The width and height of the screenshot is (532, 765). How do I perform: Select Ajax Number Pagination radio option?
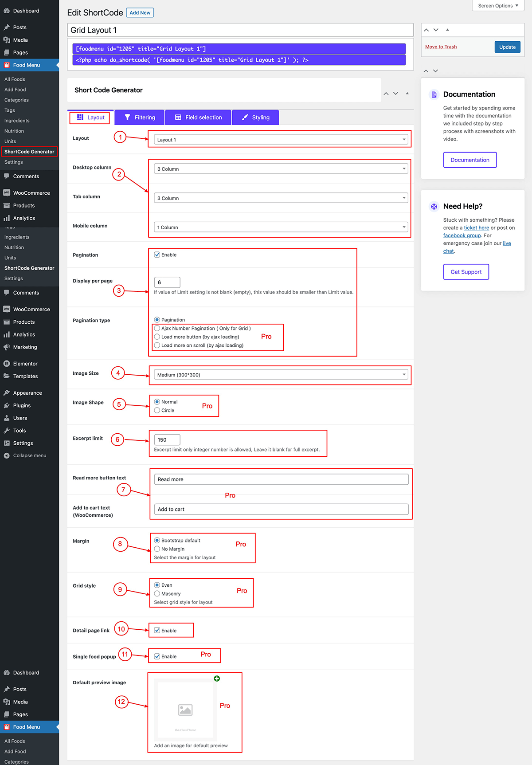[157, 328]
